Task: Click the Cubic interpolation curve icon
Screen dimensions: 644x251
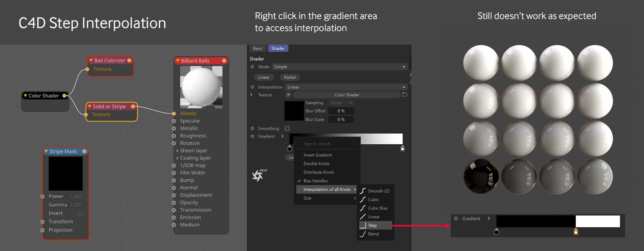Action: click(x=363, y=200)
